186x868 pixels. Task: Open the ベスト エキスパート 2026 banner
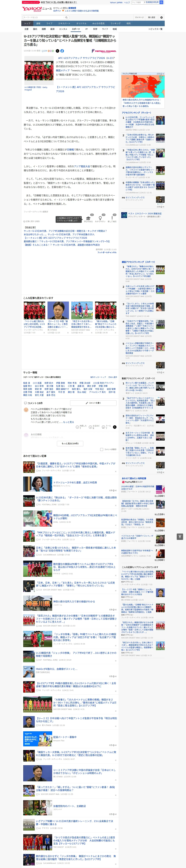143,215
